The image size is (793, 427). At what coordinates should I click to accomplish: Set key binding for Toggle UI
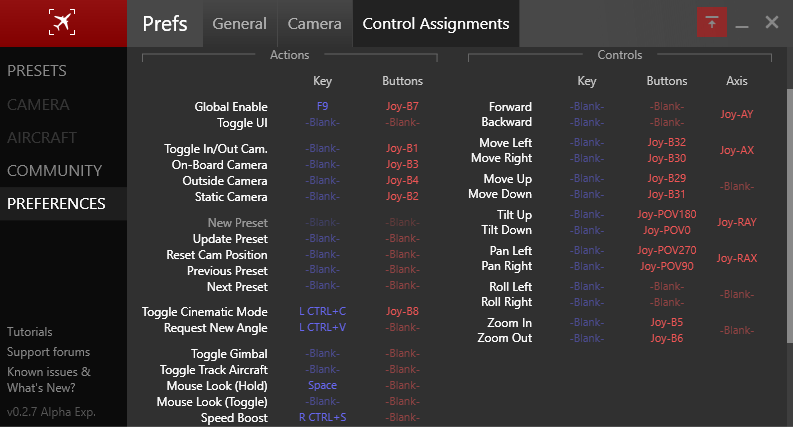click(323, 122)
